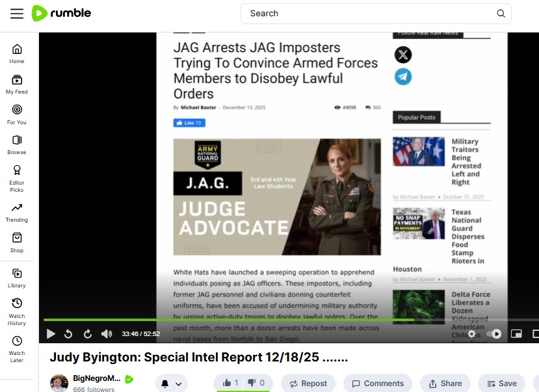539x392 pixels.
Task: Click the X social icon in video
Action: tap(403, 55)
